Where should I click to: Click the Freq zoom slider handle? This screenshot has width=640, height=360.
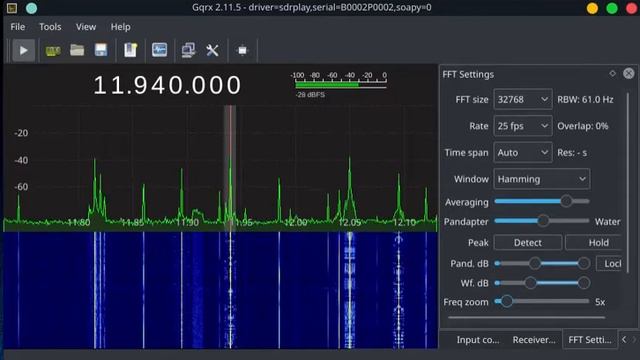pyautogui.click(x=507, y=301)
